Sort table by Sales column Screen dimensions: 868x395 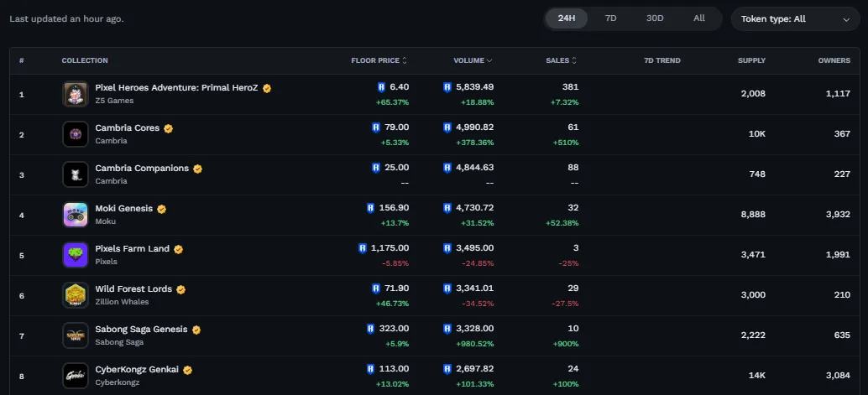point(562,61)
